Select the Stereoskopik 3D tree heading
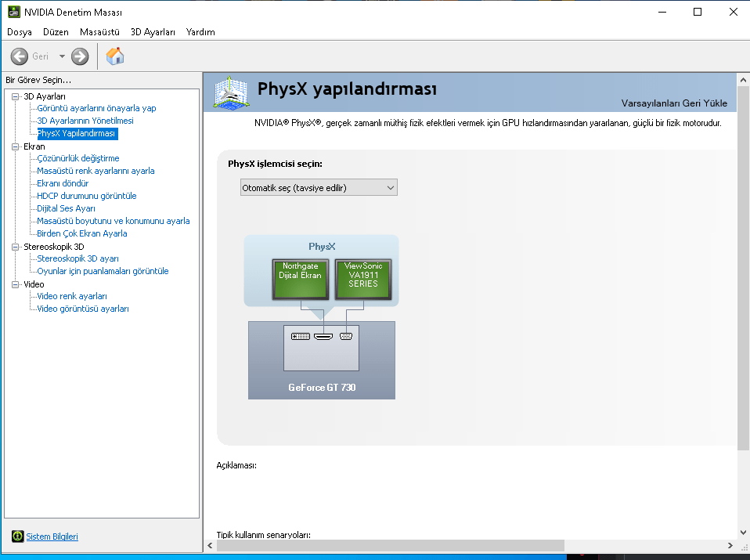 coord(54,247)
